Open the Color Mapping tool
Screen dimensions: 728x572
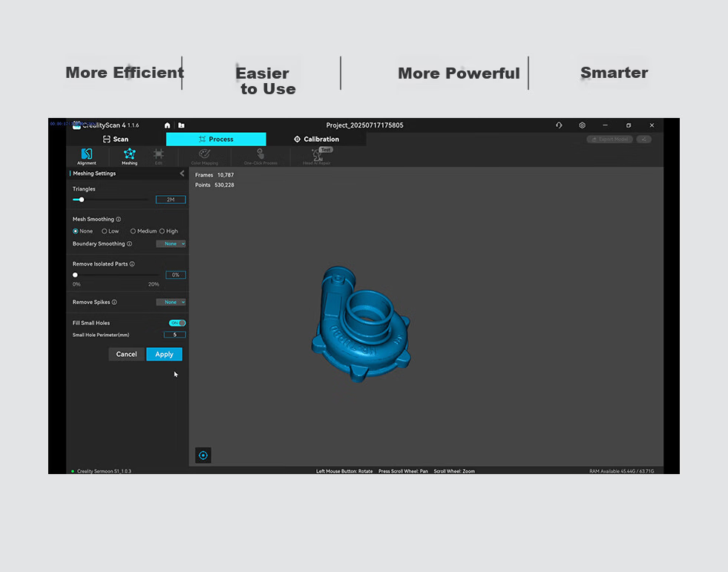point(204,157)
